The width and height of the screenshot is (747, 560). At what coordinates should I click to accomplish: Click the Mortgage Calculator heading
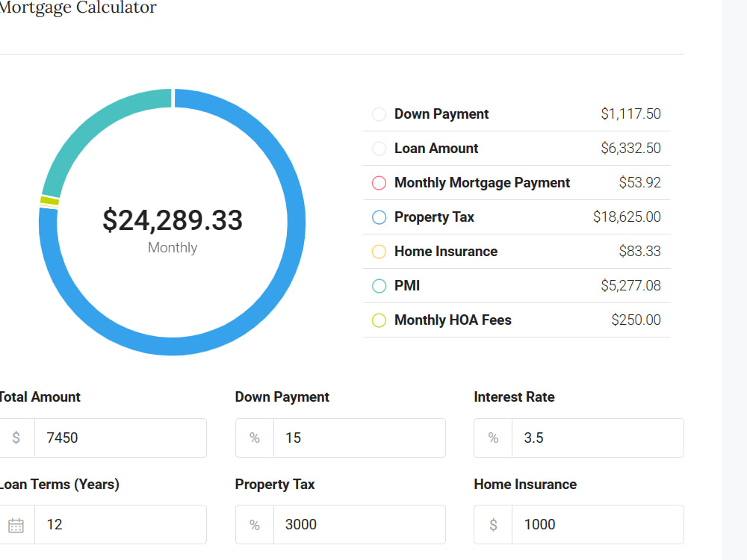tap(78, 7)
